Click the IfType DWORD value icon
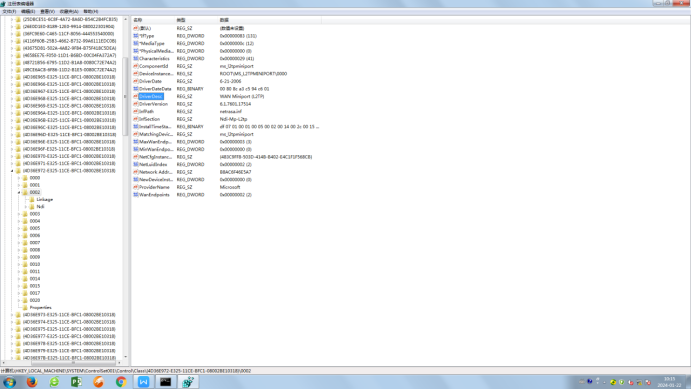Viewport: 692px width, 389px height. click(136, 36)
